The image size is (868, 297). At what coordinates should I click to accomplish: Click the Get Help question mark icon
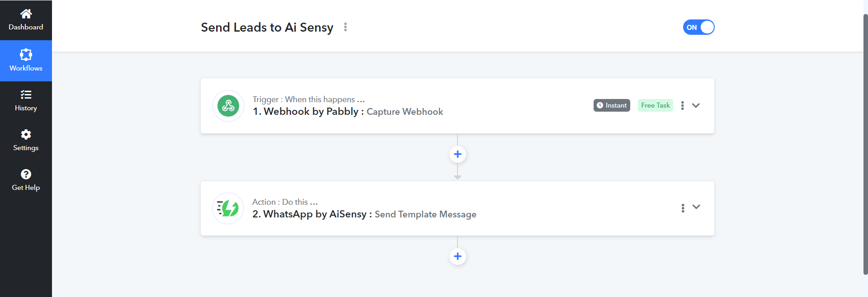coord(26,174)
